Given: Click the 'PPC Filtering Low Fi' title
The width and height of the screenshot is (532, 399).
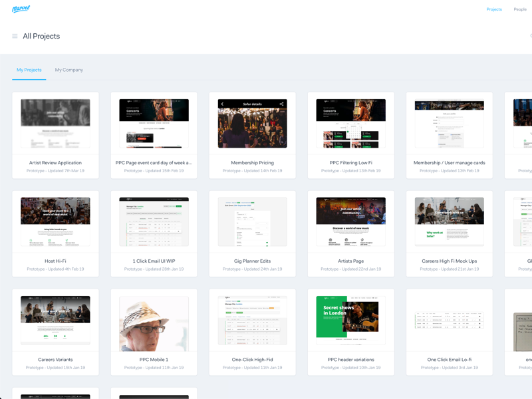Looking at the screenshot, I should pyautogui.click(x=351, y=163).
